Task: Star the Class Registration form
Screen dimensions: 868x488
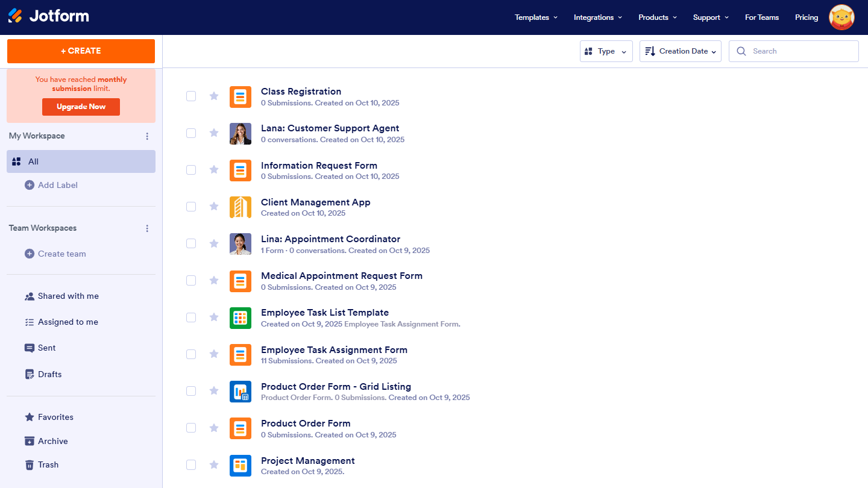Action: tap(214, 96)
